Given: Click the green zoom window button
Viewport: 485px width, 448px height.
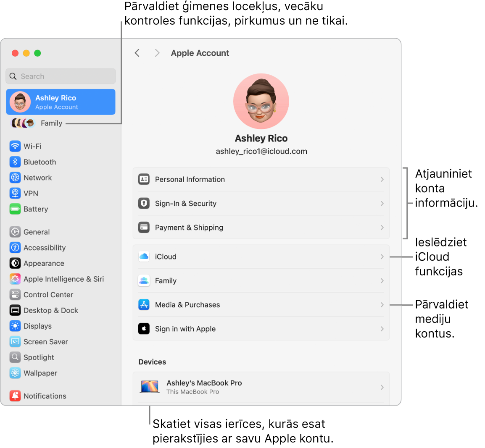Looking at the screenshot, I should 37,53.
